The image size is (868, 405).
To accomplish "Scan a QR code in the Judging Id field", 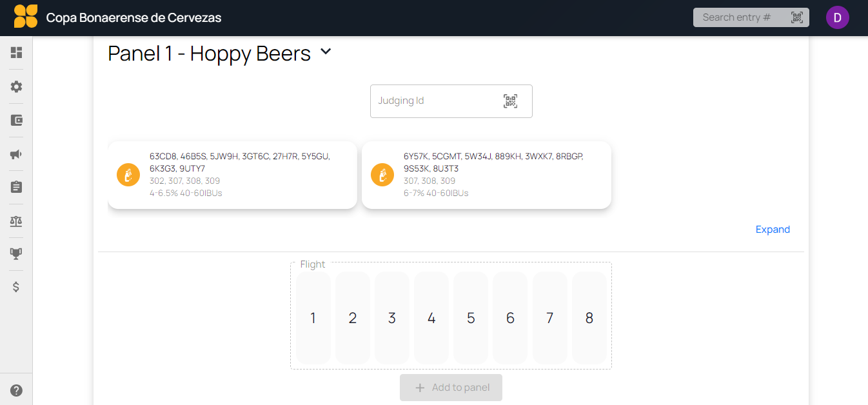I will [509, 101].
